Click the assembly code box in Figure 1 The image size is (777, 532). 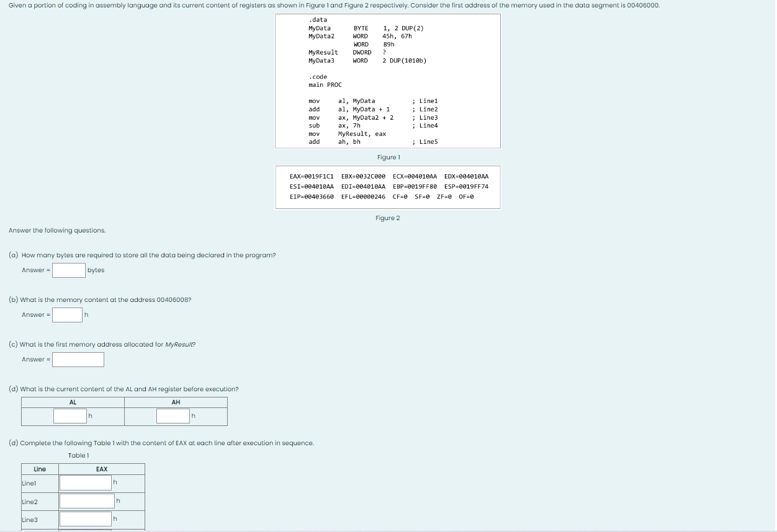pos(387,81)
